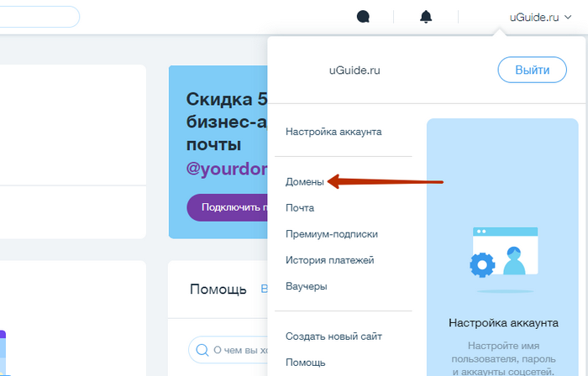The width and height of the screenshot is (588, 376).
Task: Click the top-left search box
Action: pos(38,17)
